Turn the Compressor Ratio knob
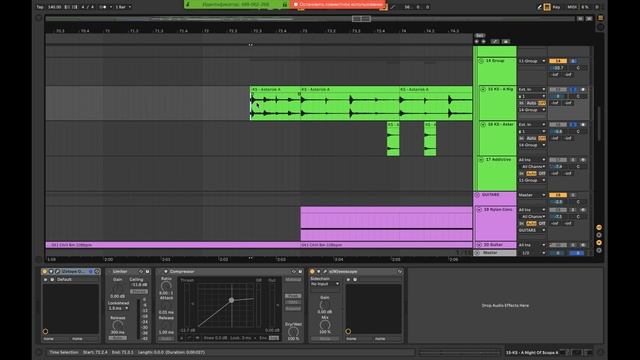 (x=166, y=286)
